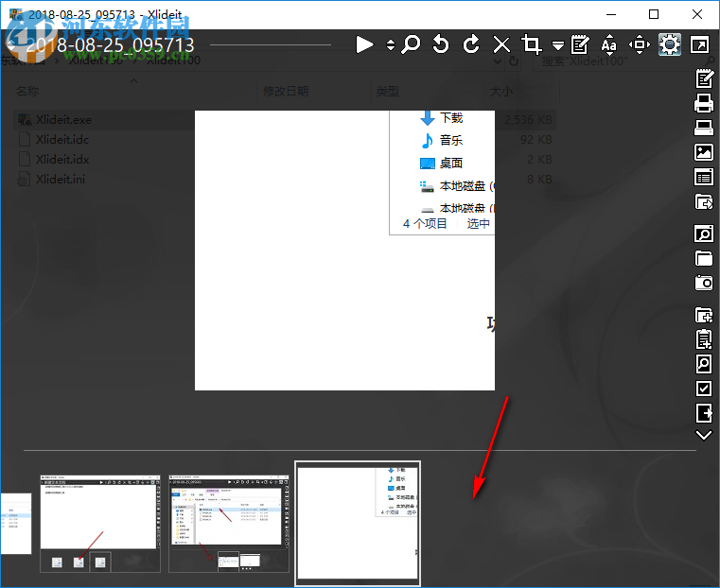
Task: Click the folder with plus icon
Action: coord(704,315)
